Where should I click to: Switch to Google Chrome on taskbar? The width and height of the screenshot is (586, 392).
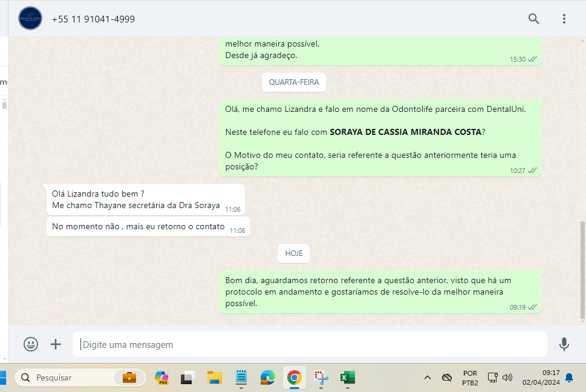pos(295,378)
